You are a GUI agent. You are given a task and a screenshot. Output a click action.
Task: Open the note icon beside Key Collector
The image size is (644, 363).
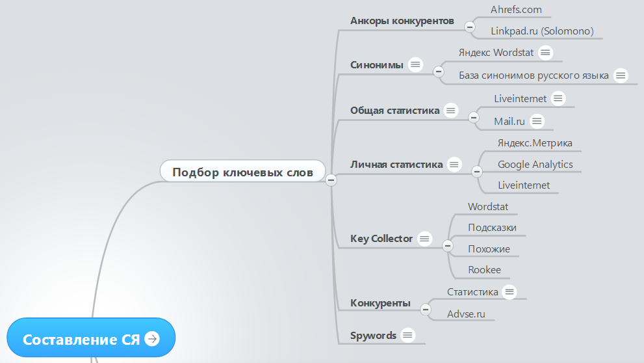tap(425, 239)
